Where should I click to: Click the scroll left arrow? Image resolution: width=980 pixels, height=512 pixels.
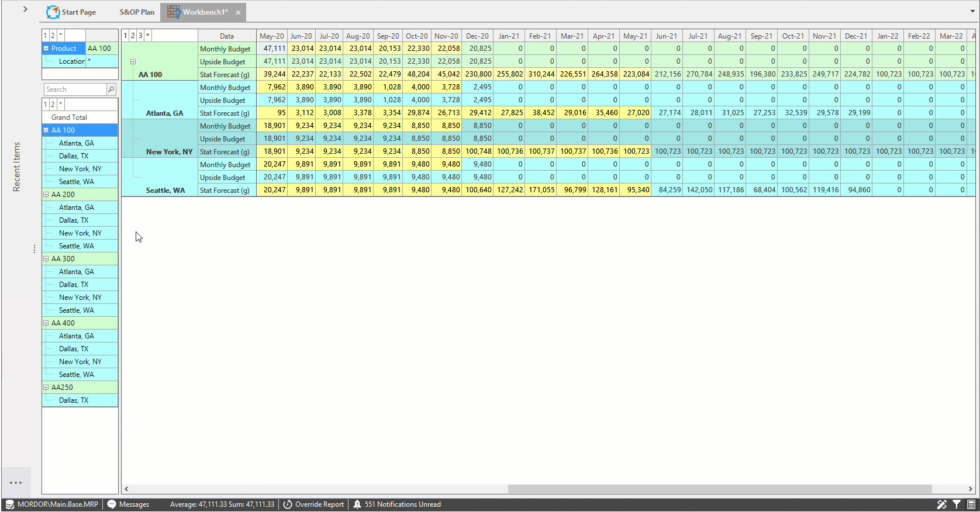(126, 489)
